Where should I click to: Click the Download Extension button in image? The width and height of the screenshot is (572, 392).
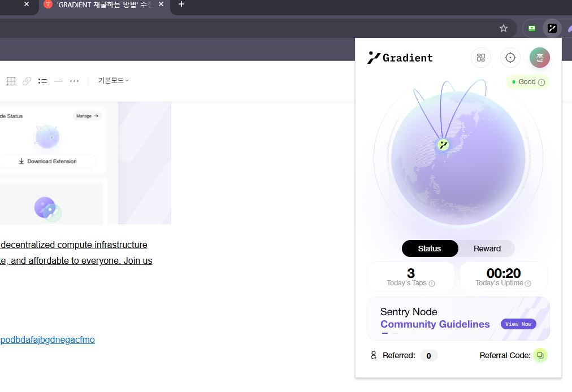48,161
